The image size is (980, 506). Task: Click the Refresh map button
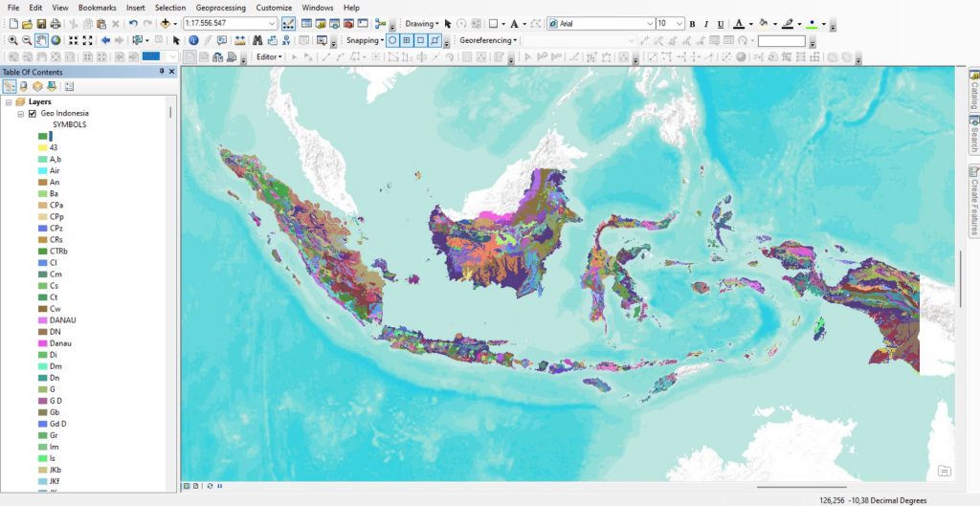[210, 485]
